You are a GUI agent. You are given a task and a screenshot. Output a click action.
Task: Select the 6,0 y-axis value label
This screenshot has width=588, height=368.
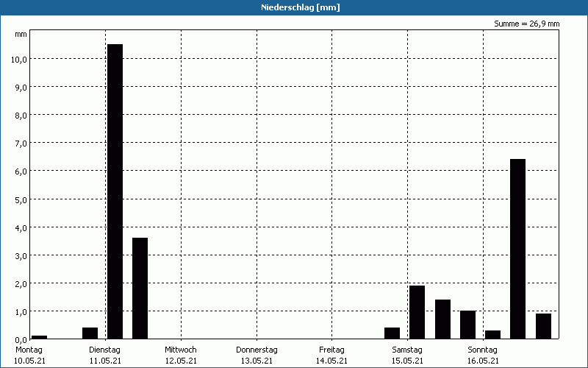[x=21, y=171]
